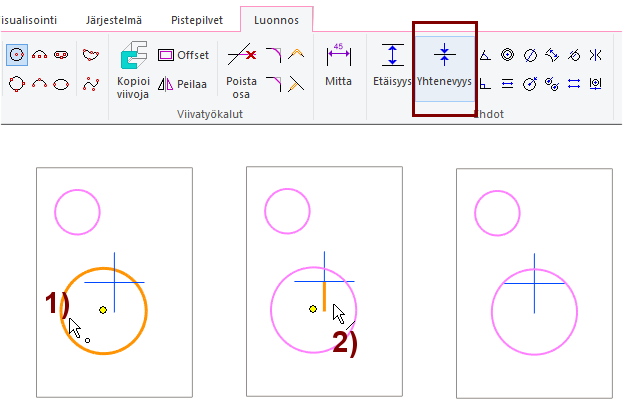Select the radius constraint icon

530,84
